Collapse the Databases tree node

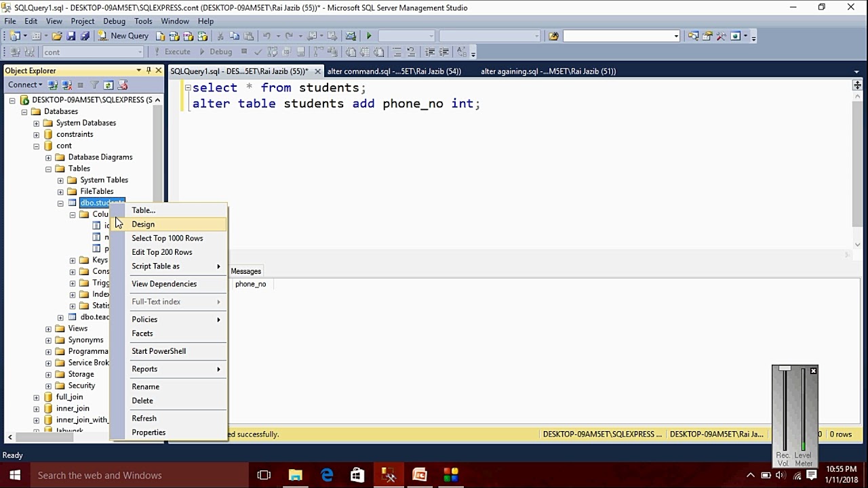(24, 112)
